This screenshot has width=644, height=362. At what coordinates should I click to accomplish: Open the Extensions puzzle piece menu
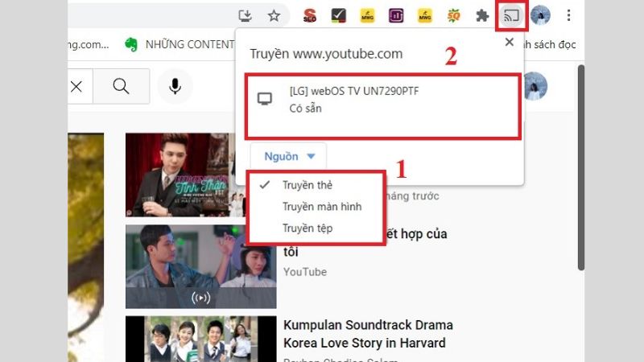pos(482,15)
